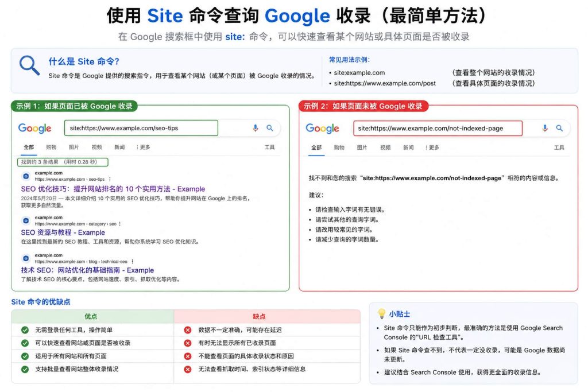Click the green check beside 无需登录任何工具
The image size is (588, 392).
coord(25,330)
